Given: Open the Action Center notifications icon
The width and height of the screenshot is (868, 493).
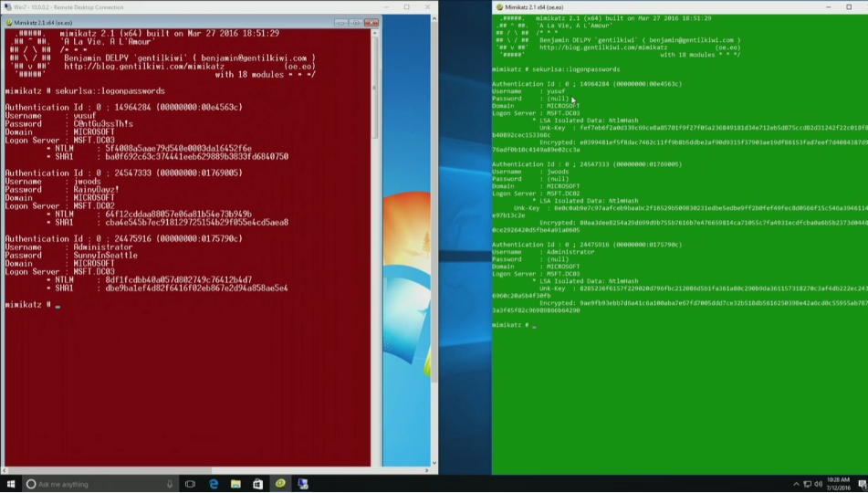Looking at the screenshot, I should tap(862, 484).
